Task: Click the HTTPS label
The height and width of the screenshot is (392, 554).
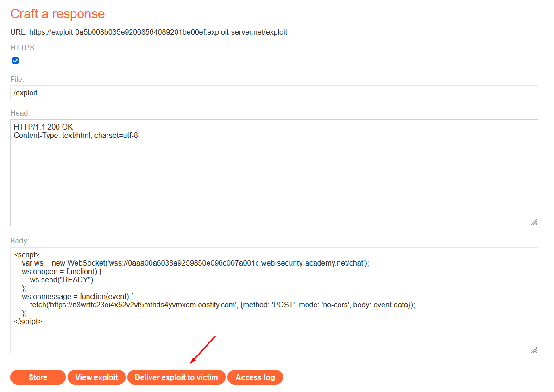Action: pos(22,48)
